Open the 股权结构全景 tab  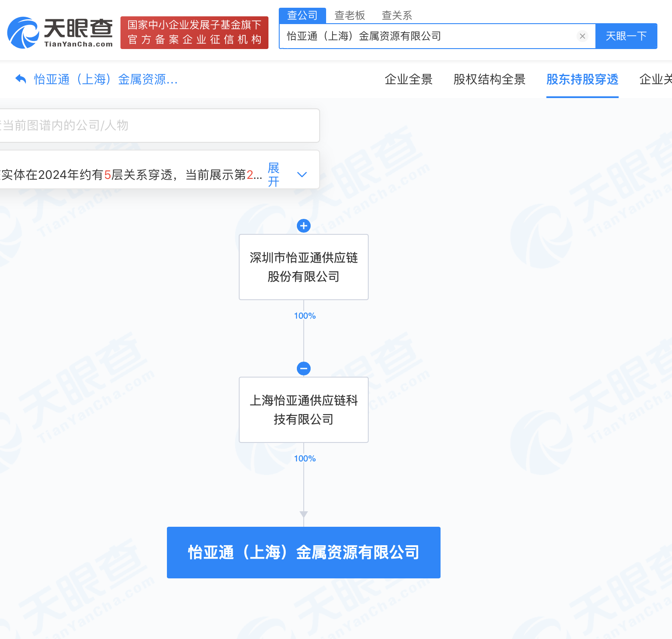pos(489,80)
